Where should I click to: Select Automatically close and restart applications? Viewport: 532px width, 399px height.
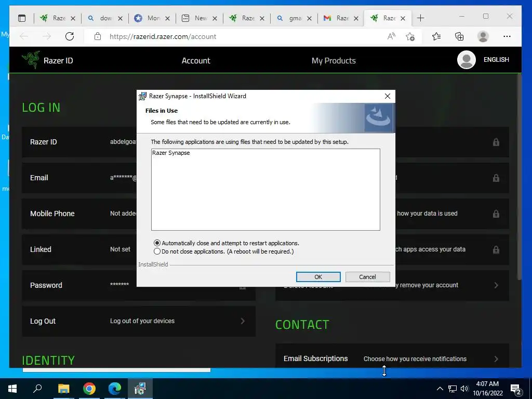click(x=227, y=243)
